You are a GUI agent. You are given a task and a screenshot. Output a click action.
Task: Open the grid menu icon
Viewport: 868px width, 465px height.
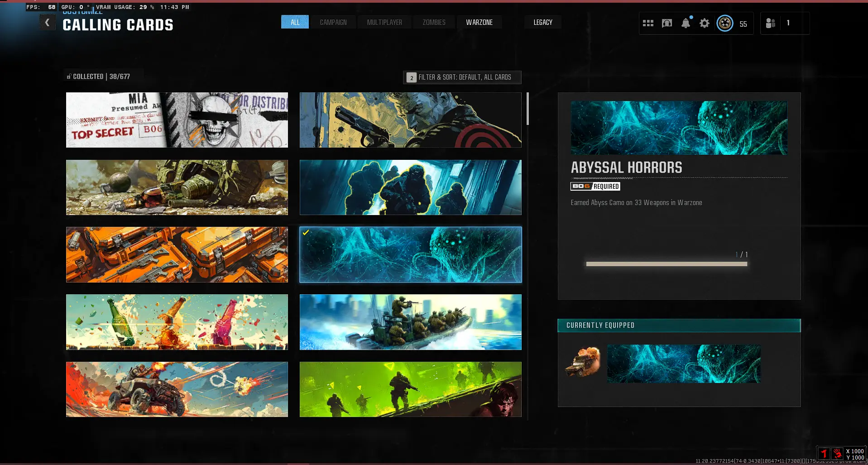point(648,23)
